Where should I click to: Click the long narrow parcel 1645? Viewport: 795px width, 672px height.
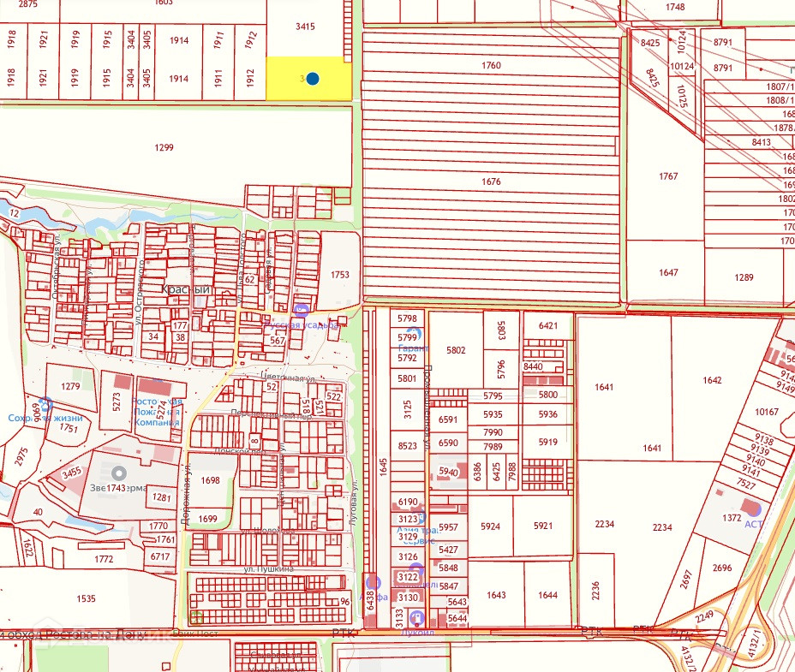pyautogui.click(x=383, y=467)
